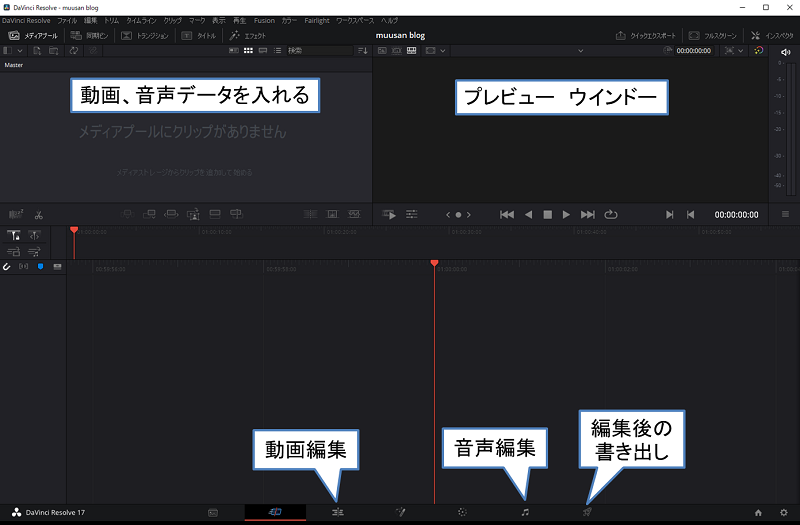Open the Edit (編集) menu
This screenshot has width=800, height=525.
(90, 20)
